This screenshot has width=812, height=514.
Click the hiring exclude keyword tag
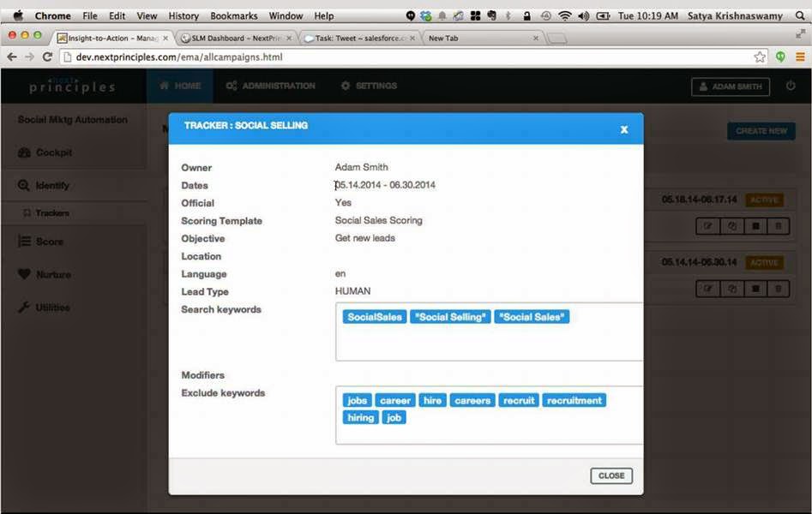pyautogui.click(x=360, y=418)
